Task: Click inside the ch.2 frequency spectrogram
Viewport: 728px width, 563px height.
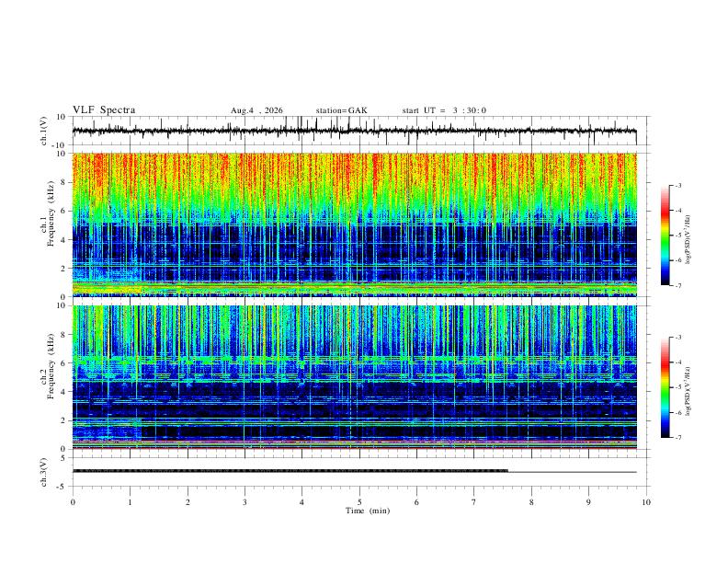Action: tap(355, 377)
